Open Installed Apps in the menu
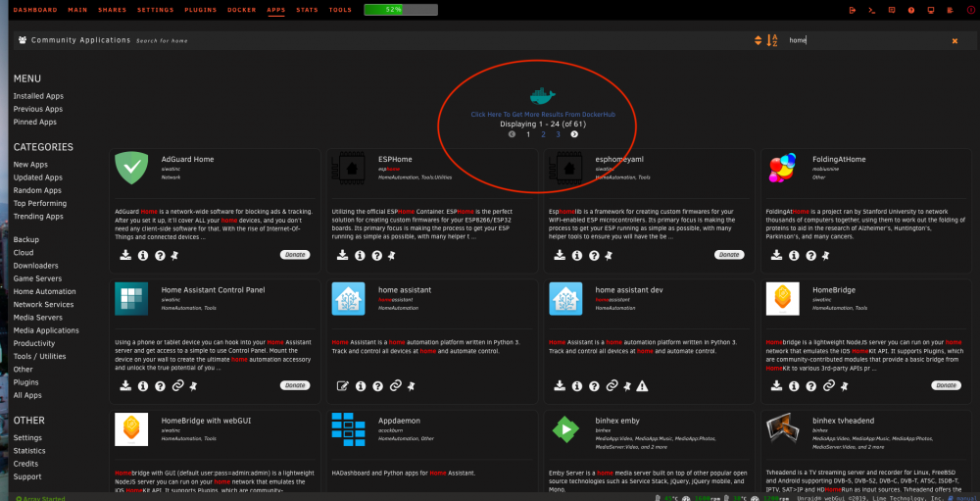The image size is (980, 501). (x=38, y=96)
